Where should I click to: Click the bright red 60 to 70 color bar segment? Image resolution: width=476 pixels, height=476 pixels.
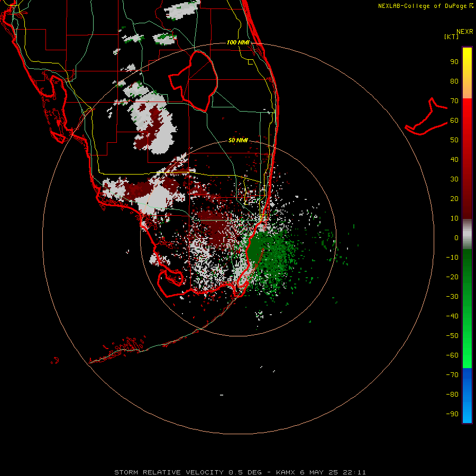click(467, 109)
